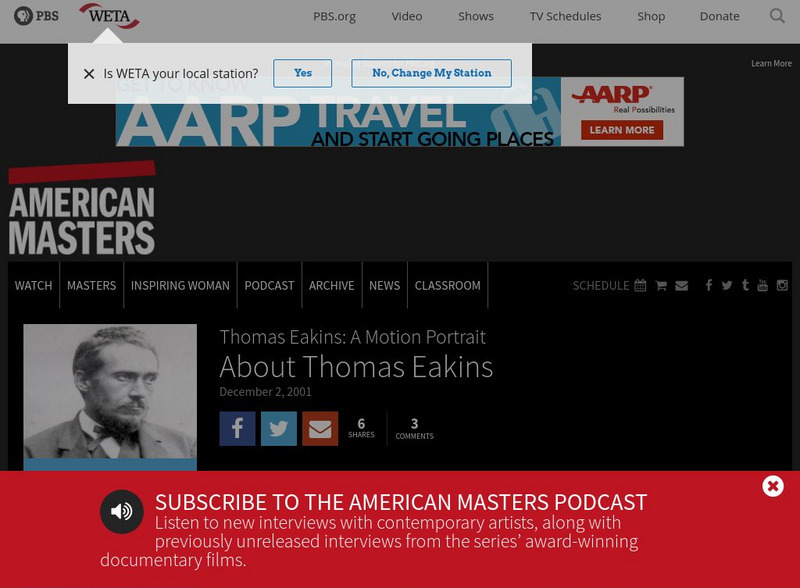Open the Archive tab
This screenshot has width=800, height=588.
click(x=332, y=285)
